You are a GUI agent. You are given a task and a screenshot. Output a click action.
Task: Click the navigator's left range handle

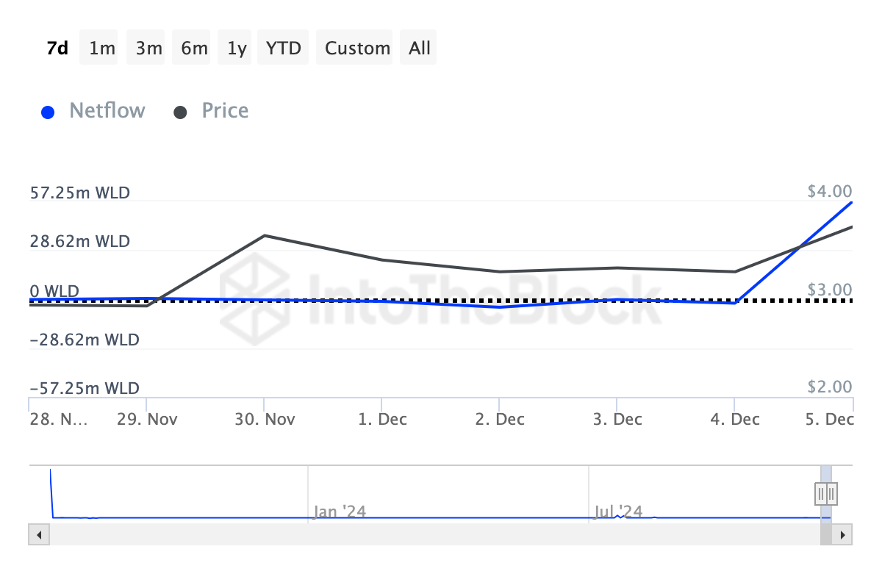click(821, 492)
